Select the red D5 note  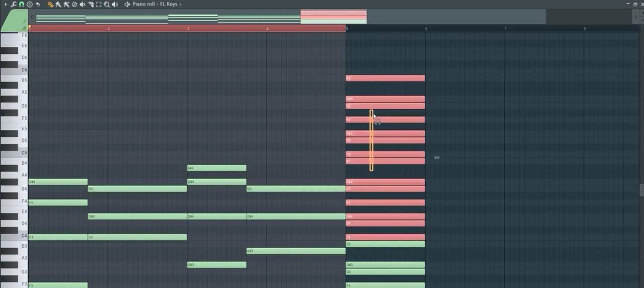click(385, 140)
